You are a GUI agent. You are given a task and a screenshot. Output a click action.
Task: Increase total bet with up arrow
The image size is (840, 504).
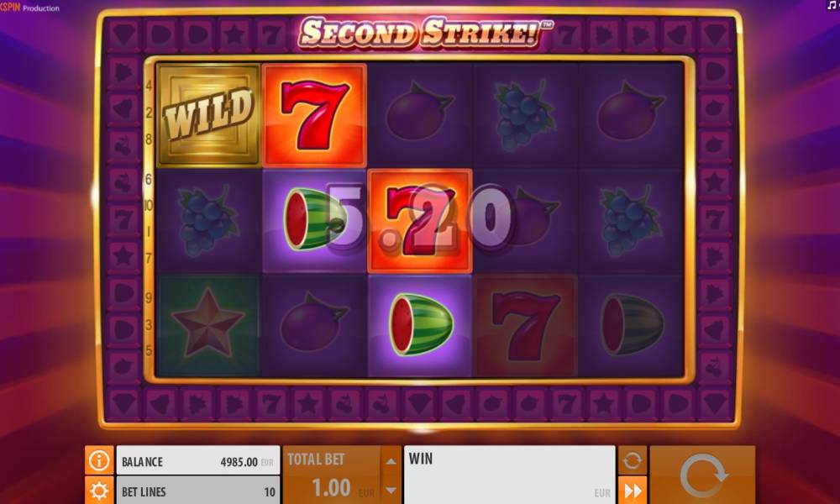coord(391,461)
